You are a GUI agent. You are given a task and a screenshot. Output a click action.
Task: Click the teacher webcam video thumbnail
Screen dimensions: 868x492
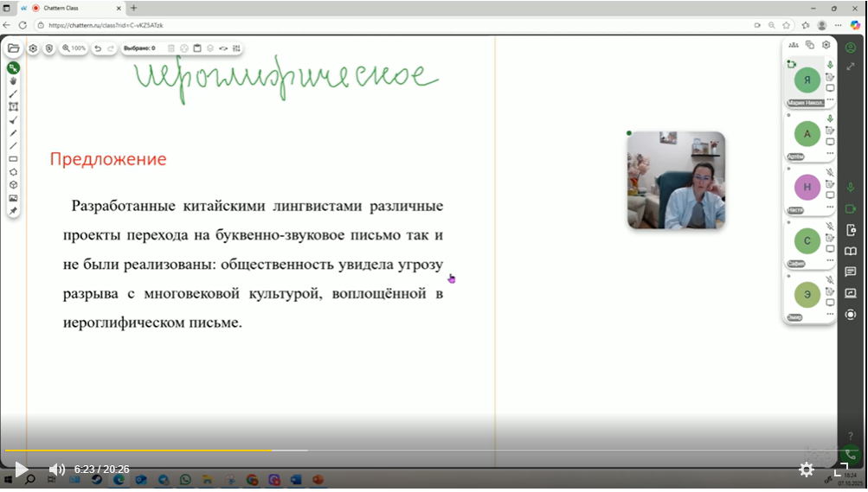(676, 180)
